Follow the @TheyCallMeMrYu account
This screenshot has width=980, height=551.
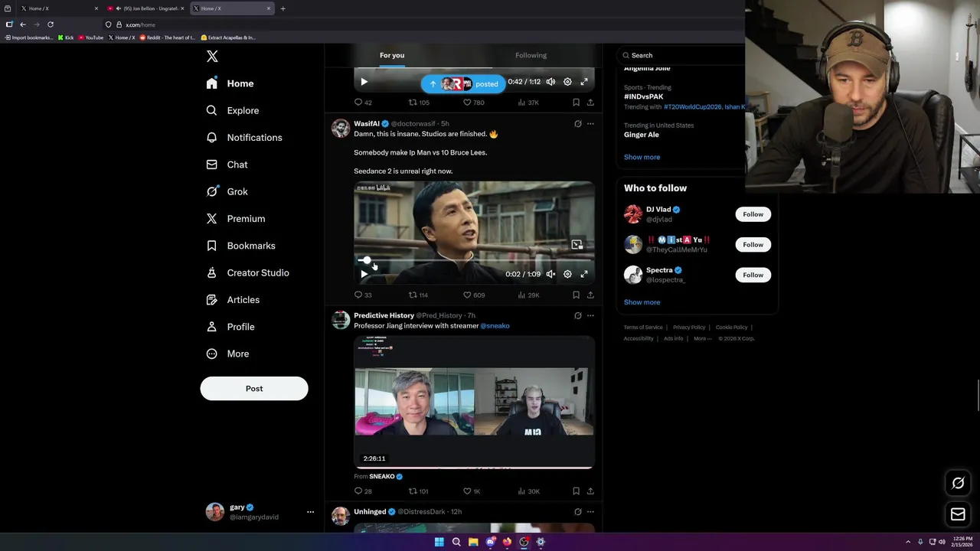click(x=753, y=245)
